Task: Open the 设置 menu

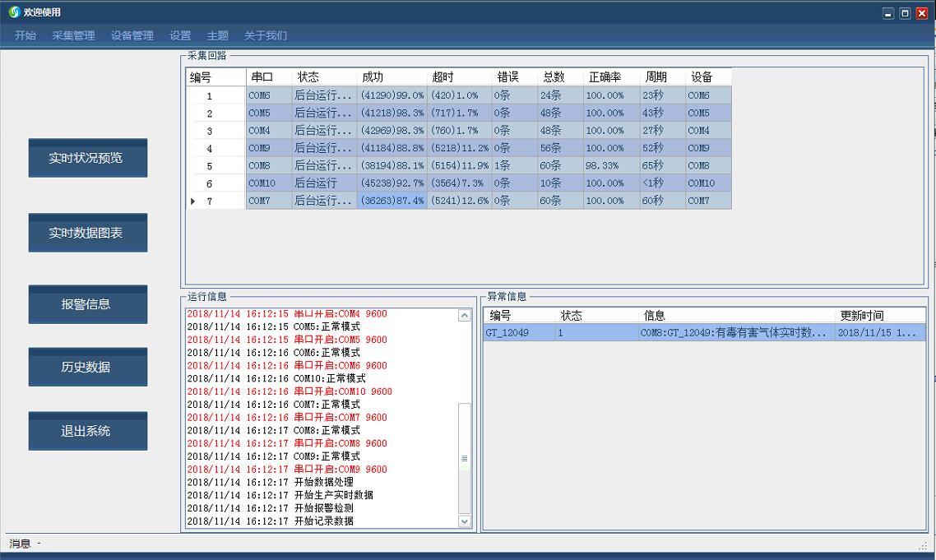Action: [x=179, y=35]
